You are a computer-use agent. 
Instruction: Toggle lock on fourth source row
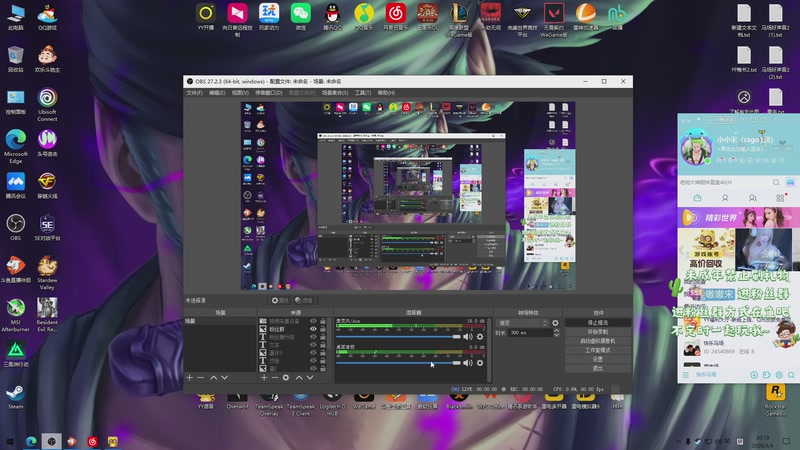point(323,345)
